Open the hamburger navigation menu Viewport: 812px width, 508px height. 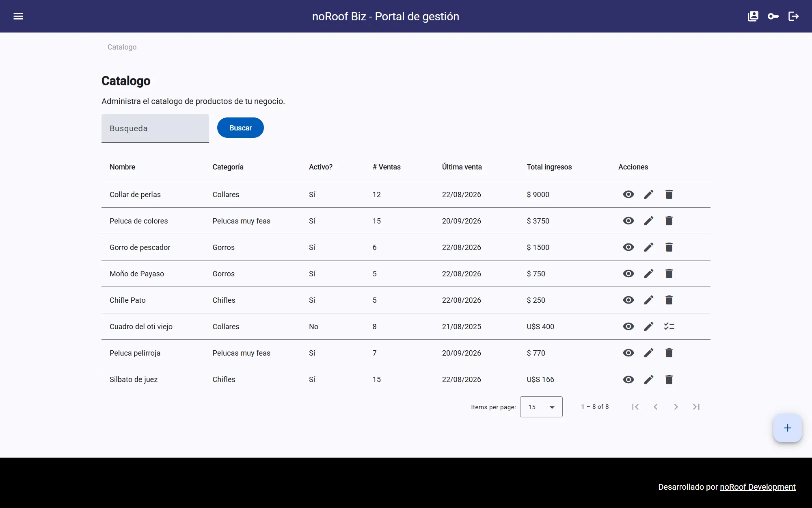pyautogui.click(x=18, y=16)
